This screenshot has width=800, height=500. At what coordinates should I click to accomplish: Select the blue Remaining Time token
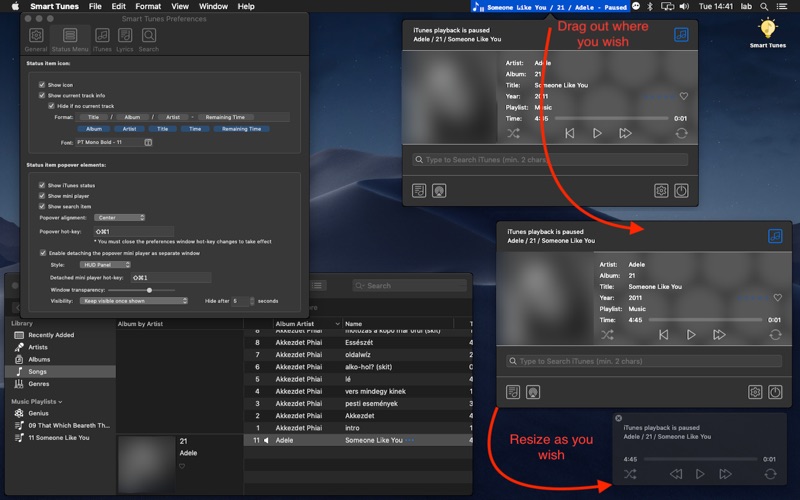(241, 129)
